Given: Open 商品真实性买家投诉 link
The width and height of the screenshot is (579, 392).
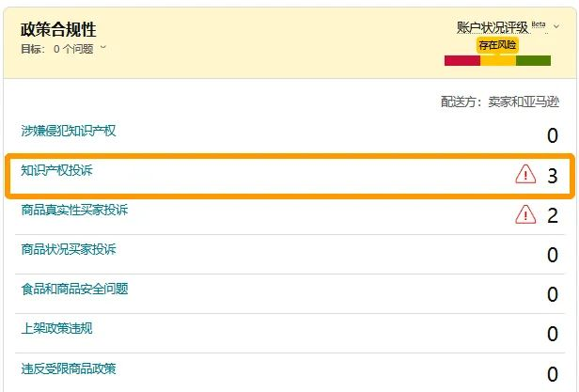Looking at the screenshot, I should coord(74,210).
